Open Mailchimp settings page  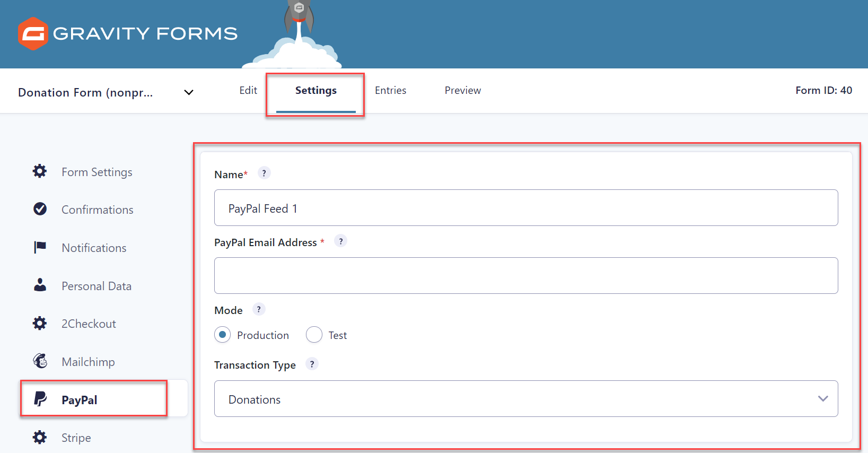pyautogui.click(x=88, y=362)
